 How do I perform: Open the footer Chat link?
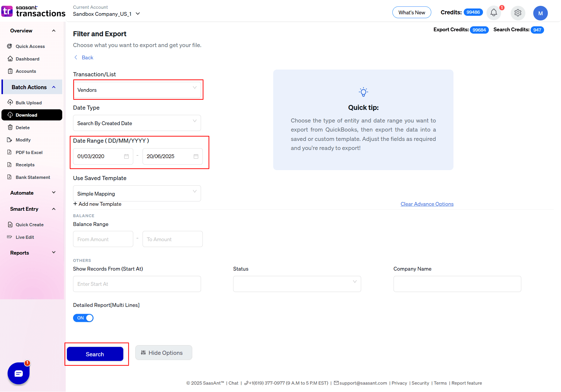233,383
